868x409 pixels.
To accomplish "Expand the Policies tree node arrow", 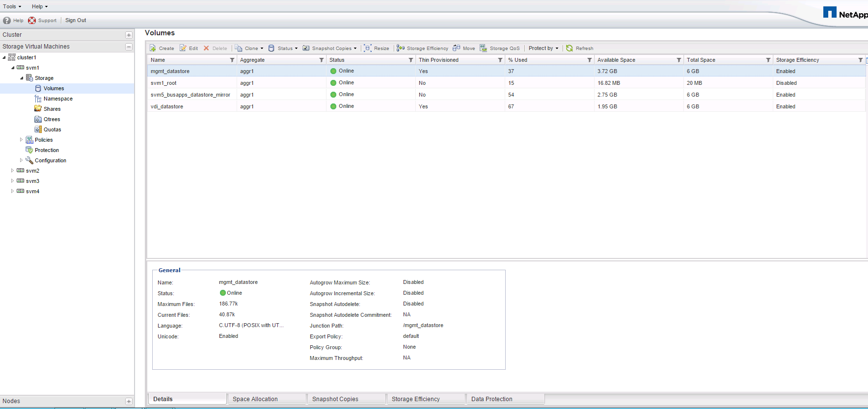I will (21, 140).
